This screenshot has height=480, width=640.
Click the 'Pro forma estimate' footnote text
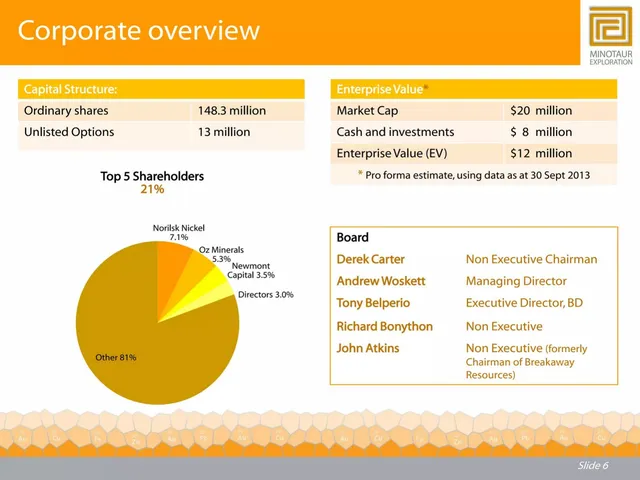[474, 175]
